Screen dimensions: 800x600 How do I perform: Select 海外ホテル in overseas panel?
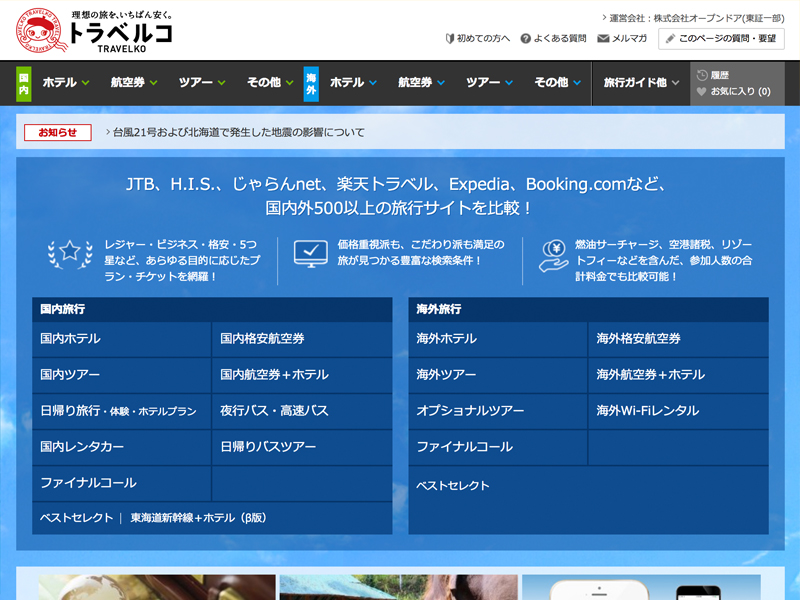tap(497, 339)
